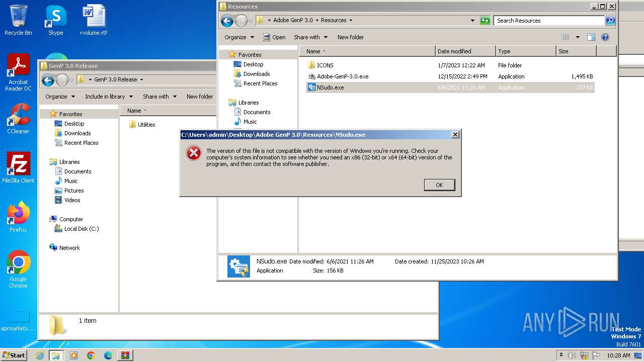Expand the address bar history dropdown in Resources
Image resolution: width=644 pixels, height=362 pixels.
tap(472, 21)
